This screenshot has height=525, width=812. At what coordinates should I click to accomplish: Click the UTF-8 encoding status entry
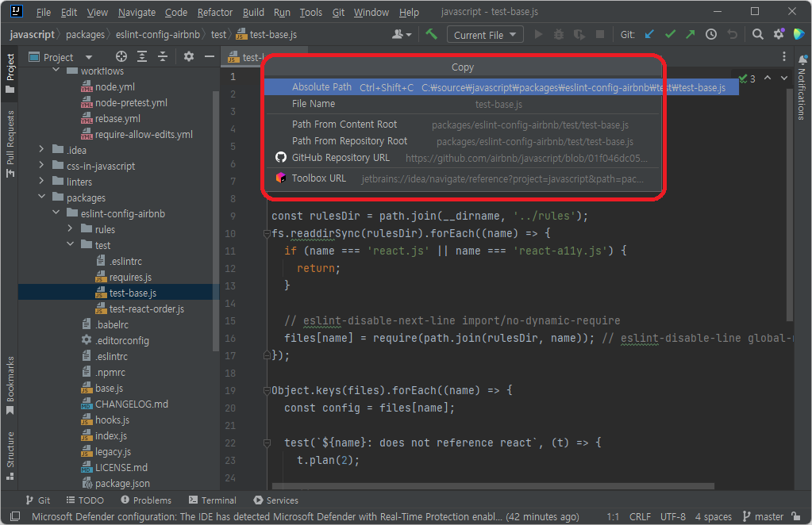(x=672, y=516)
